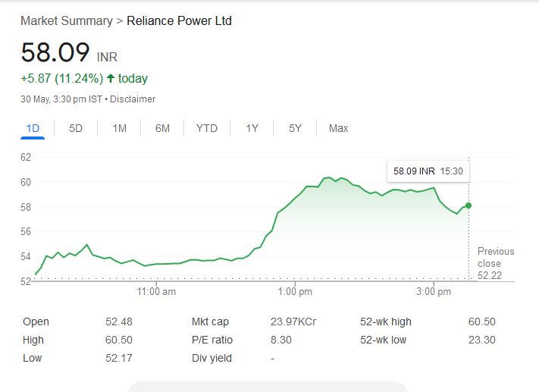Image resolution: width=539 pixels, height=392 pixels.
Task: Select the 1D time range tab
Action: click(x=33, y=128)
